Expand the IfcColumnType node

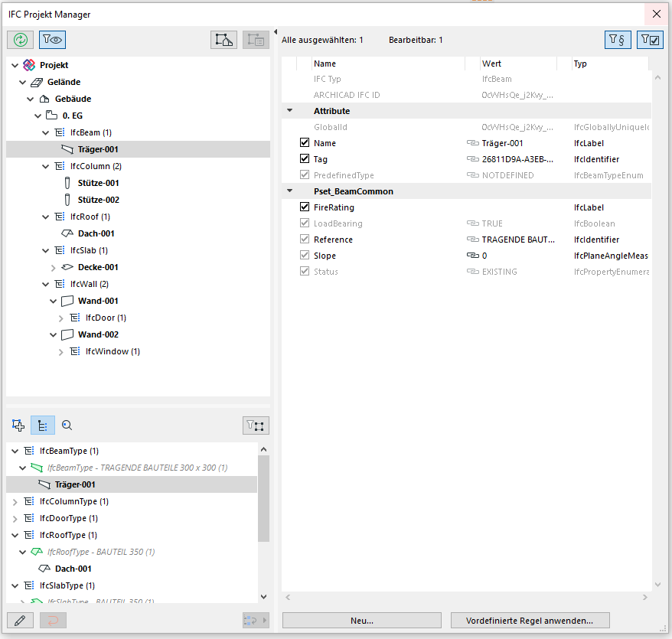[15, 502]
